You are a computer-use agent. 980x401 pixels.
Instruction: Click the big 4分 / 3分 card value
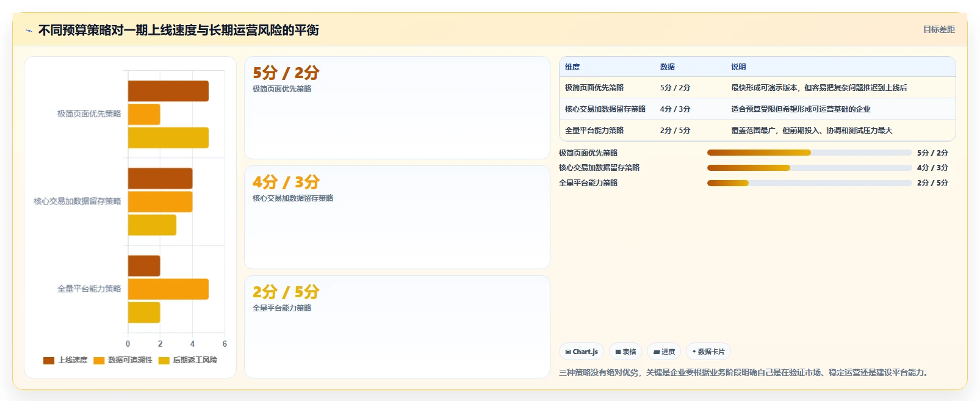286,182
